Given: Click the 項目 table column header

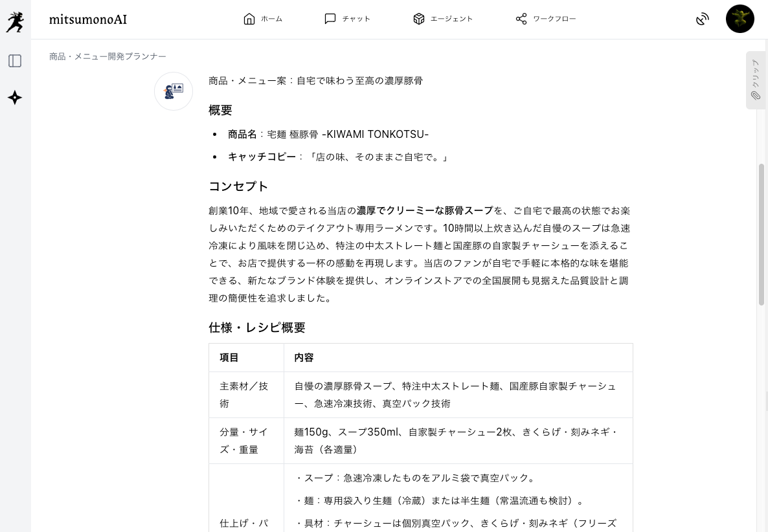Looking at the screenshot, I should click(x=229, y=357).
